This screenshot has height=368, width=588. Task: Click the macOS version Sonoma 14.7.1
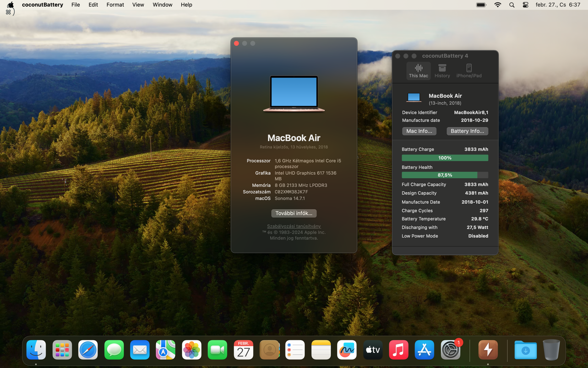pyautogui.click(x=290, y=198)
